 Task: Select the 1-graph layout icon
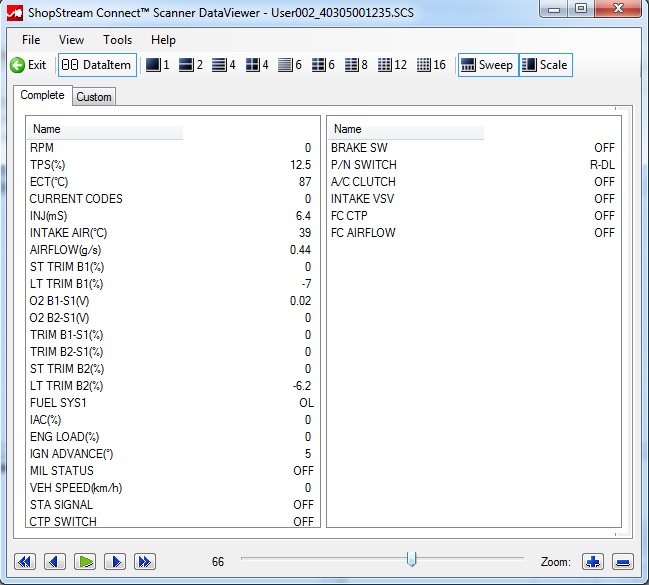158,65
